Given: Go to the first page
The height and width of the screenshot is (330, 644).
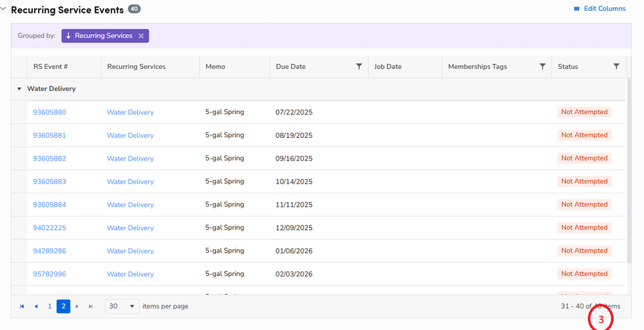Looking at the screenshot, I should click(x=23, y=306).
